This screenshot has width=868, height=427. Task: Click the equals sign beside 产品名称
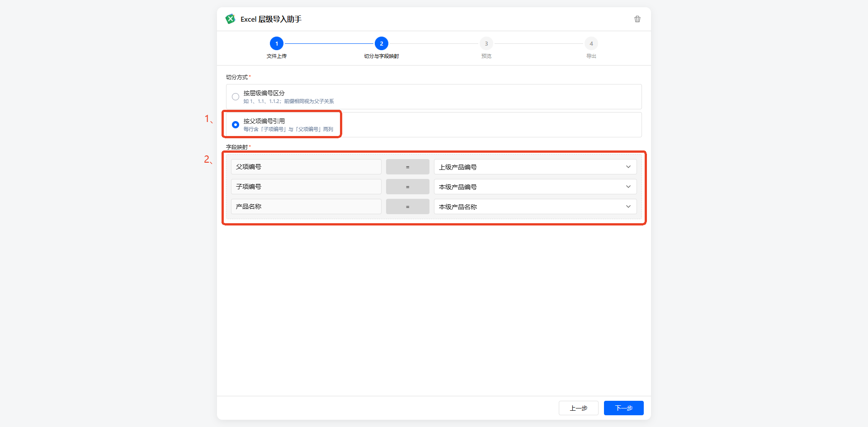pos(408,206)
